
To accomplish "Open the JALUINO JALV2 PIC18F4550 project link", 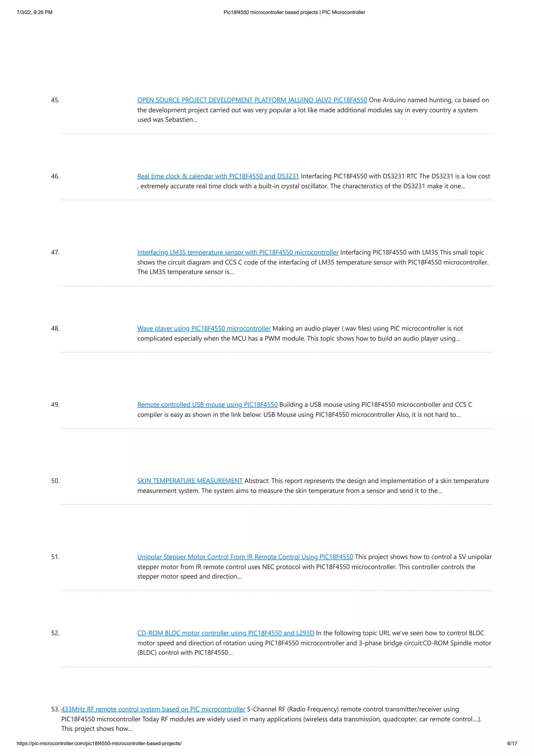I will [x=252, y=100].
